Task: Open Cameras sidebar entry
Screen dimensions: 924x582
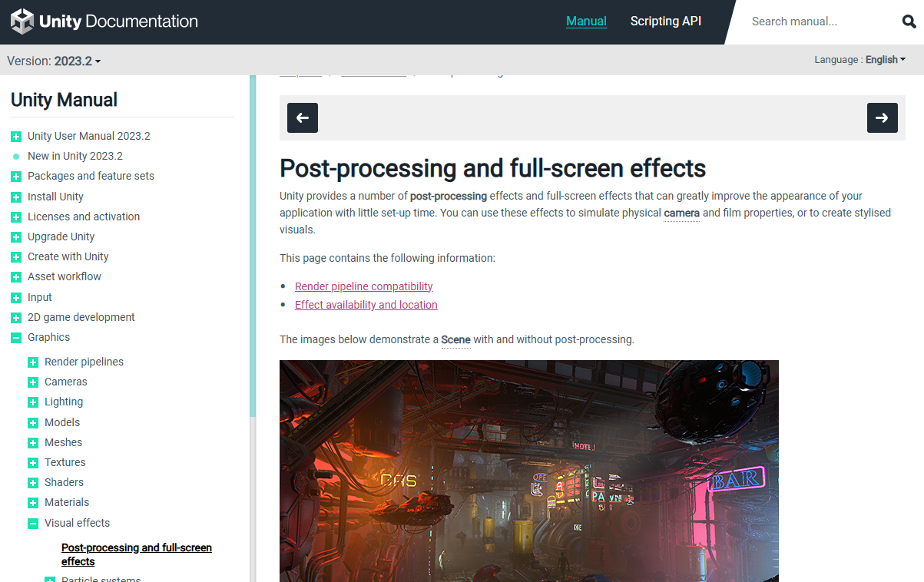Action: [66, 382]
